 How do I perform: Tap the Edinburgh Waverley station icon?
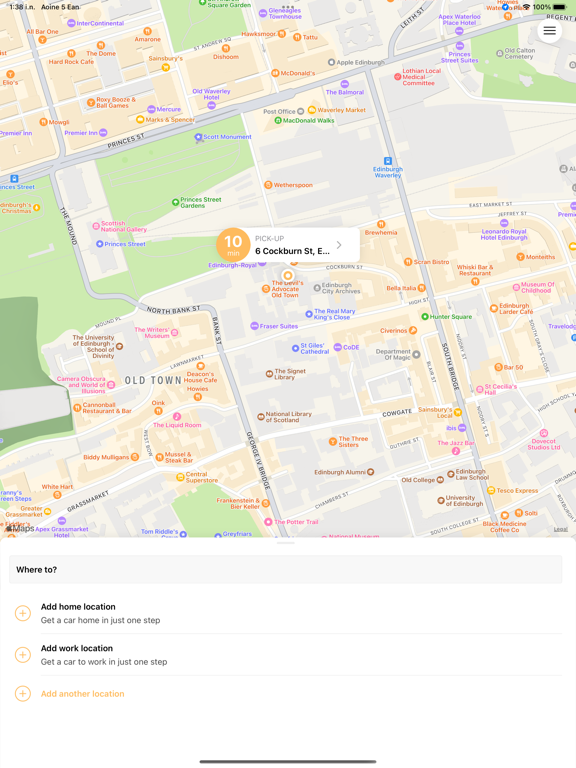[388, 161]
